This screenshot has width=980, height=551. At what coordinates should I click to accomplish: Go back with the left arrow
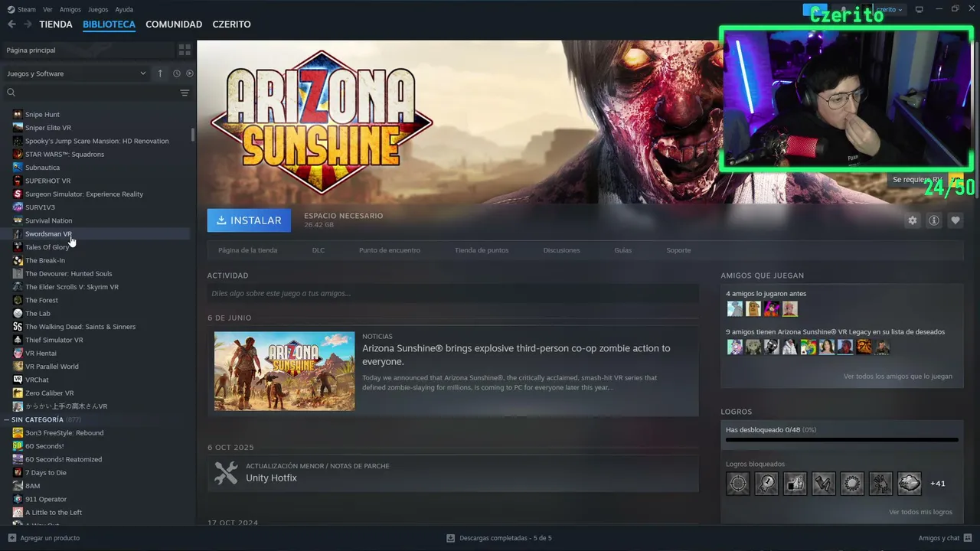(11, 24)
